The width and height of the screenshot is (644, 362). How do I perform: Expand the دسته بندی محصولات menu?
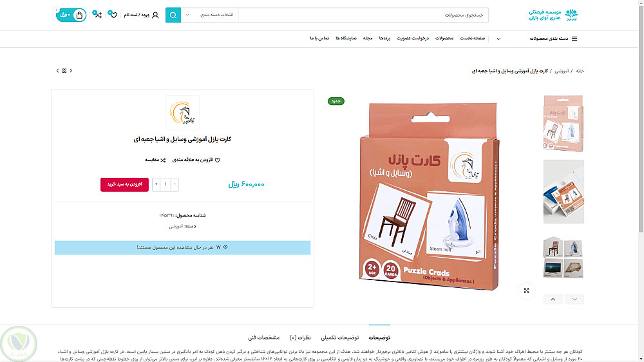[x=553, y=39]
